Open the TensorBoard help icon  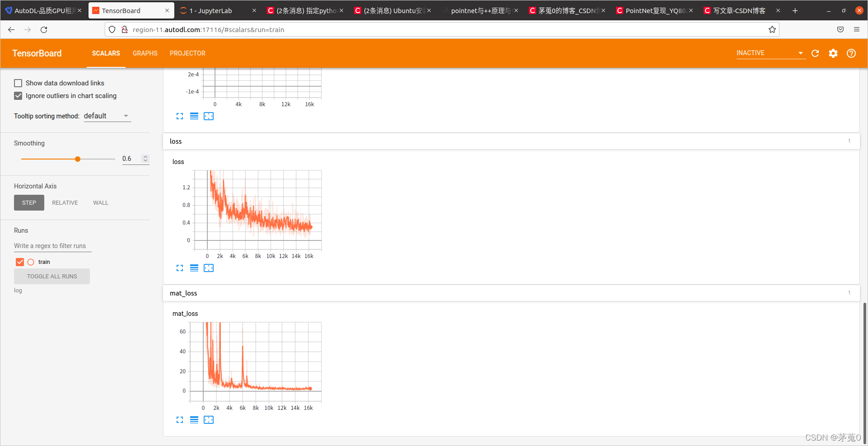[x=851, y=53]
